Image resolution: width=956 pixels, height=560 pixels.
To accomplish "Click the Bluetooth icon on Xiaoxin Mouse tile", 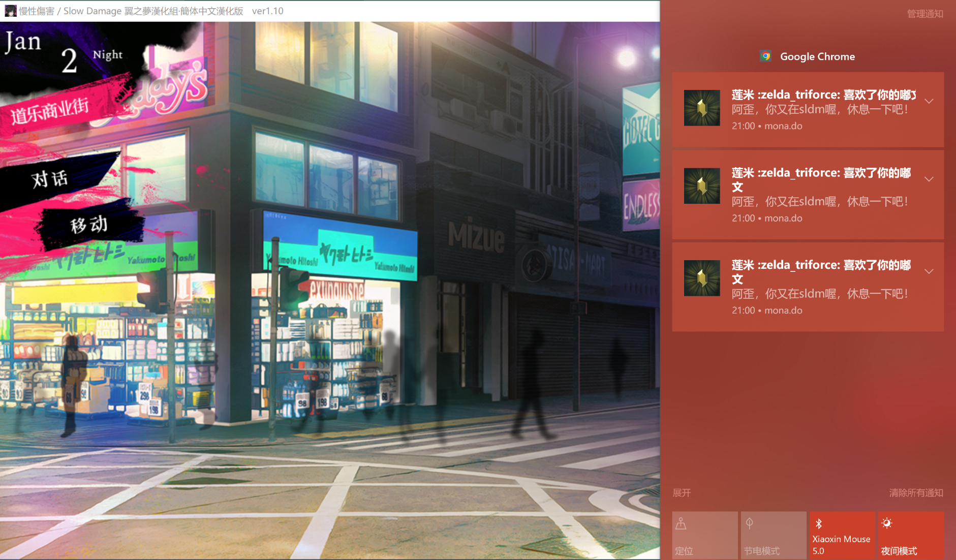I will click(818, 524).
